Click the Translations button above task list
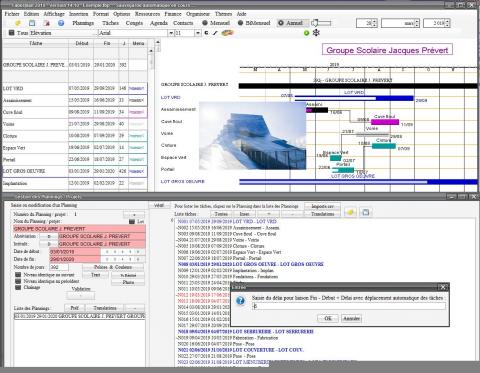 click(322, 214)
